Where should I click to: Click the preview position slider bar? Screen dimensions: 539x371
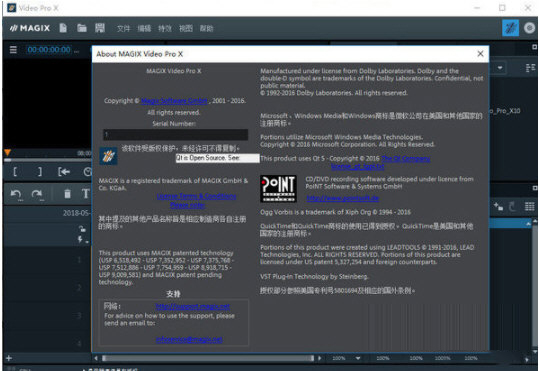(47, 160)
